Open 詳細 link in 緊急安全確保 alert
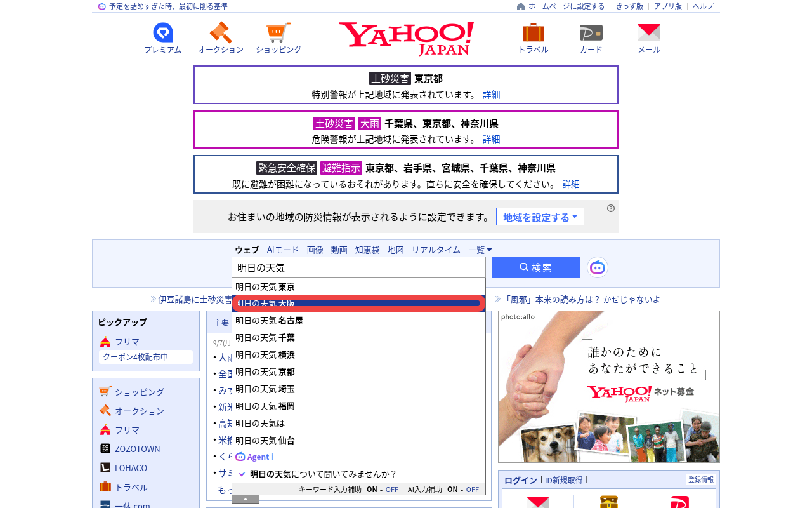 [x=571, y=184]
